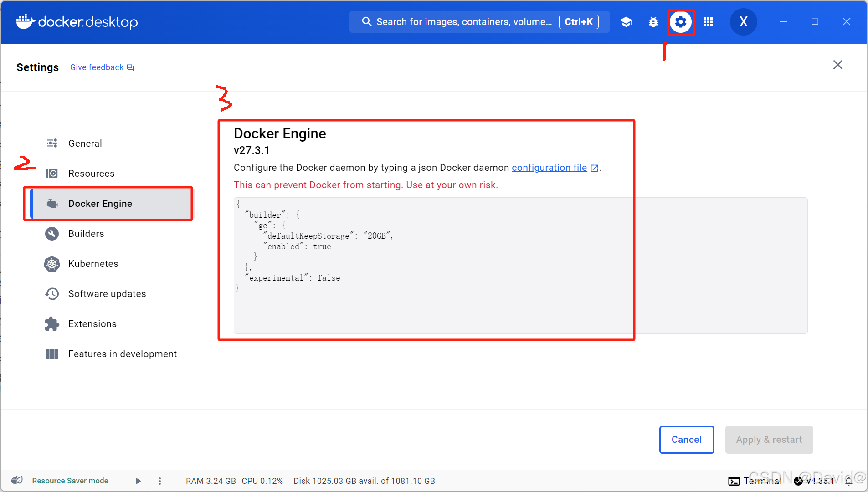868x492 pixels.
Task: Open the Give feedback link
Action: click(97, 67)
